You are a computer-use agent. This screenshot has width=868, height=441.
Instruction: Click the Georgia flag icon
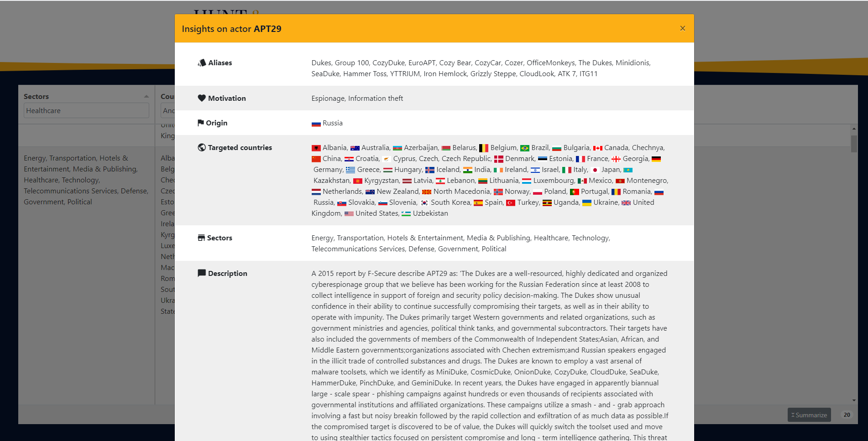(x=616, y=159)
